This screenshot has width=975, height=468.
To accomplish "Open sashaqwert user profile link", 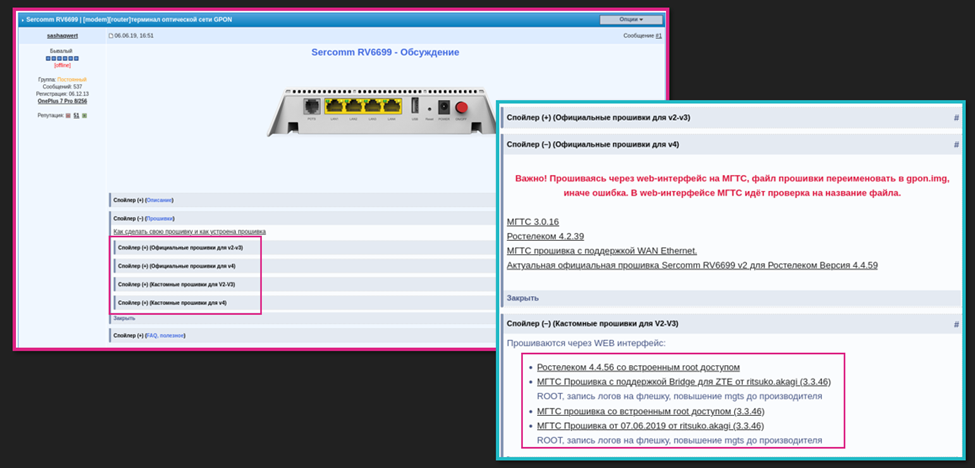I will tap(62, 35).
